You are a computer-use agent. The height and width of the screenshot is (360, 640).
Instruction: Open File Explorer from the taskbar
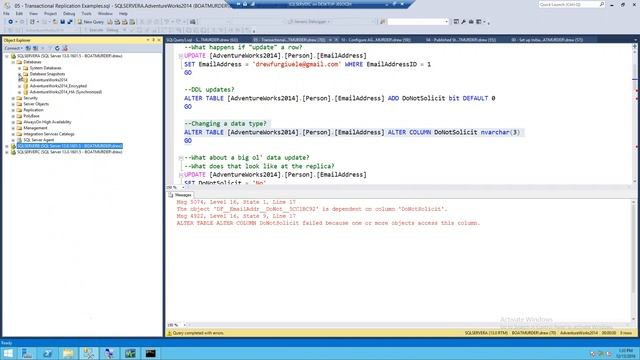68,353
